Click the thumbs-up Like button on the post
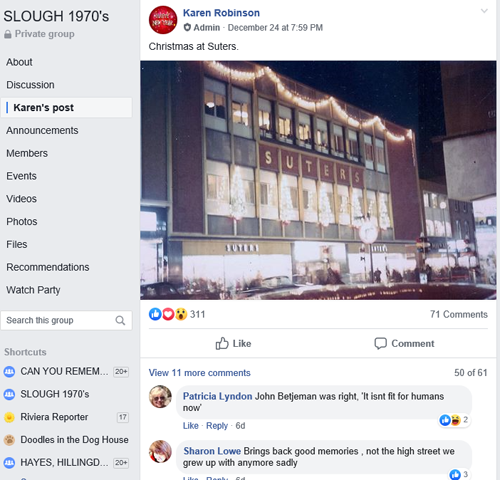This screenshot has height=480, width=500. click(x=233, y=343)
